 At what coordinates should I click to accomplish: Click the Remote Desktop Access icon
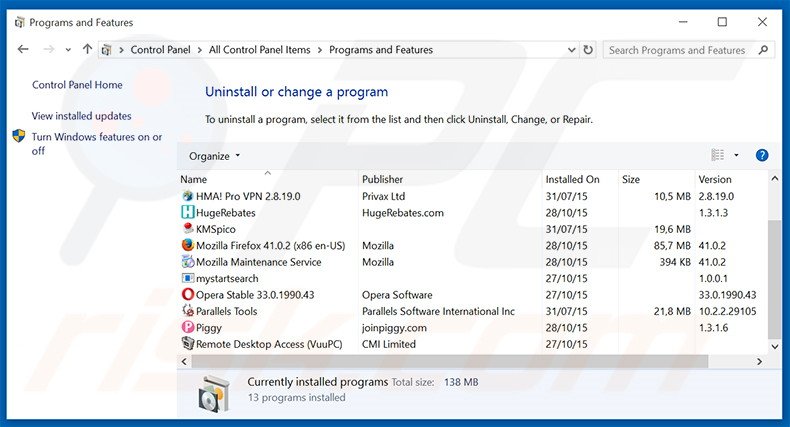point(187,344)
